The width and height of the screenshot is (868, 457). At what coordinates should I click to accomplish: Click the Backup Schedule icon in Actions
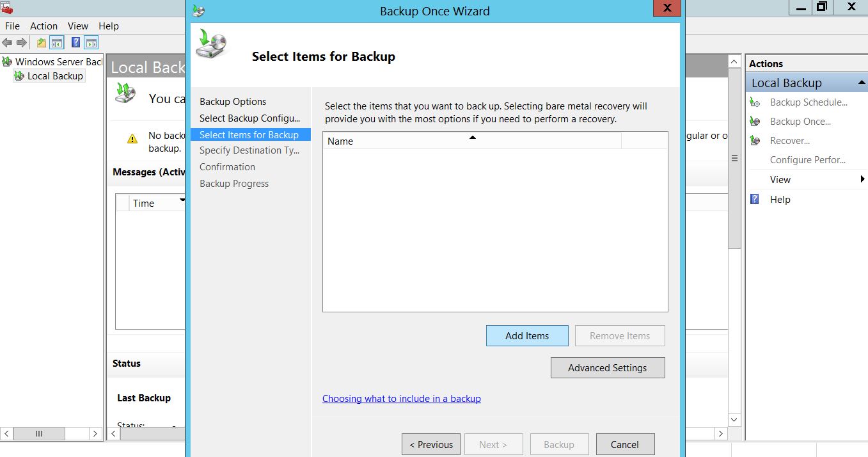pos(755,102)
